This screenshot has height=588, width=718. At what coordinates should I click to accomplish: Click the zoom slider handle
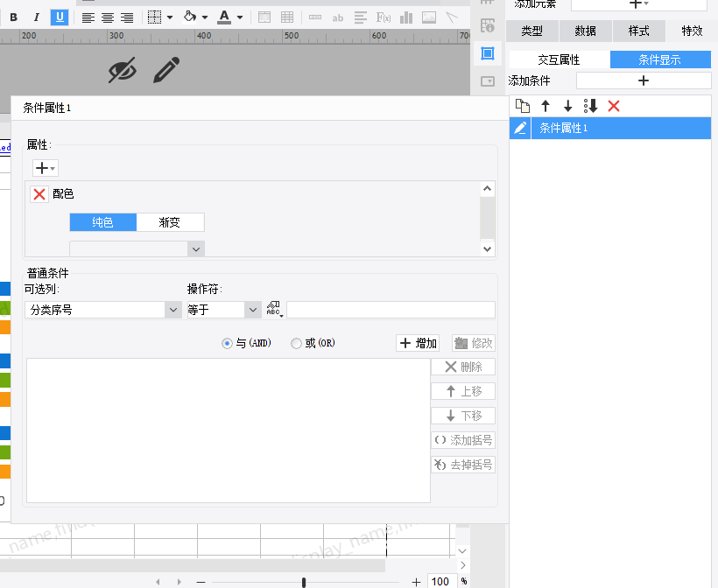tap(304, 582)
